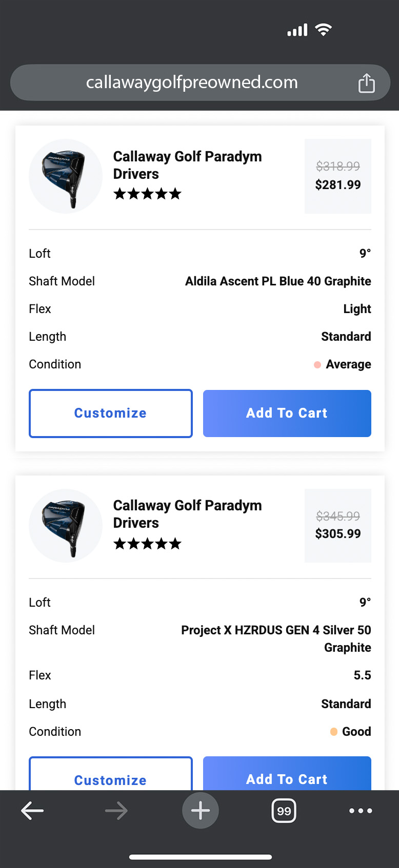The image size is (399, 868).
Task: Customize the $281.99 Paradym driver
Action: point(110,413)
